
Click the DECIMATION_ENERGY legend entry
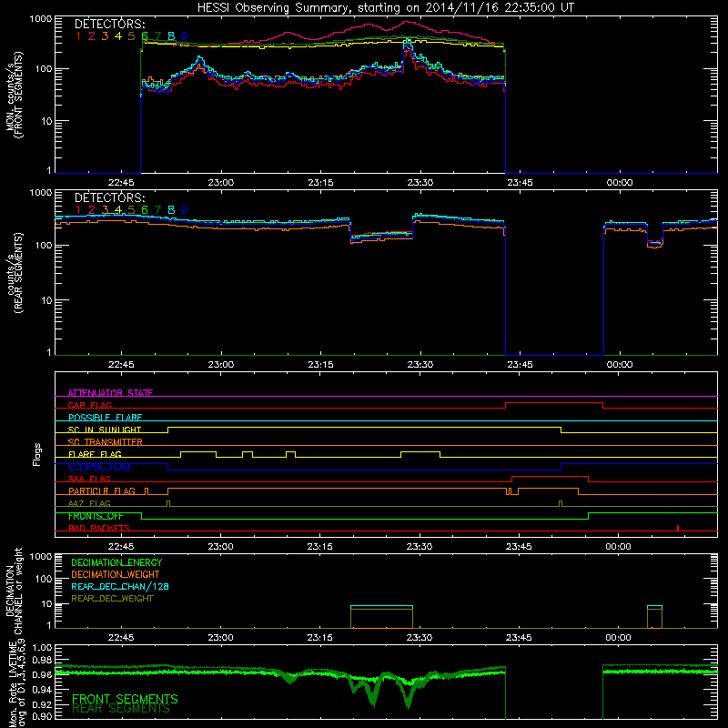(116, 562)
